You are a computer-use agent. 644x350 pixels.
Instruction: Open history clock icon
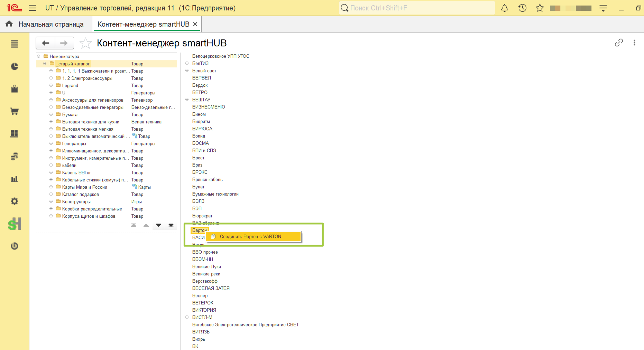[522, 8]
